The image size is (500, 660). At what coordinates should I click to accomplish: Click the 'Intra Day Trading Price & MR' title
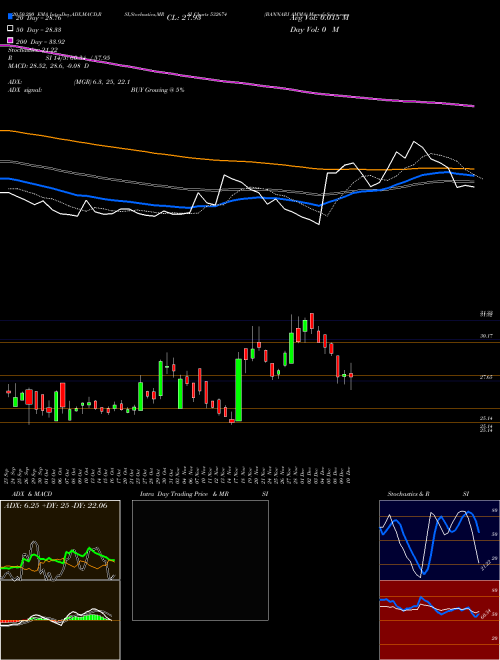click(184, 494)
